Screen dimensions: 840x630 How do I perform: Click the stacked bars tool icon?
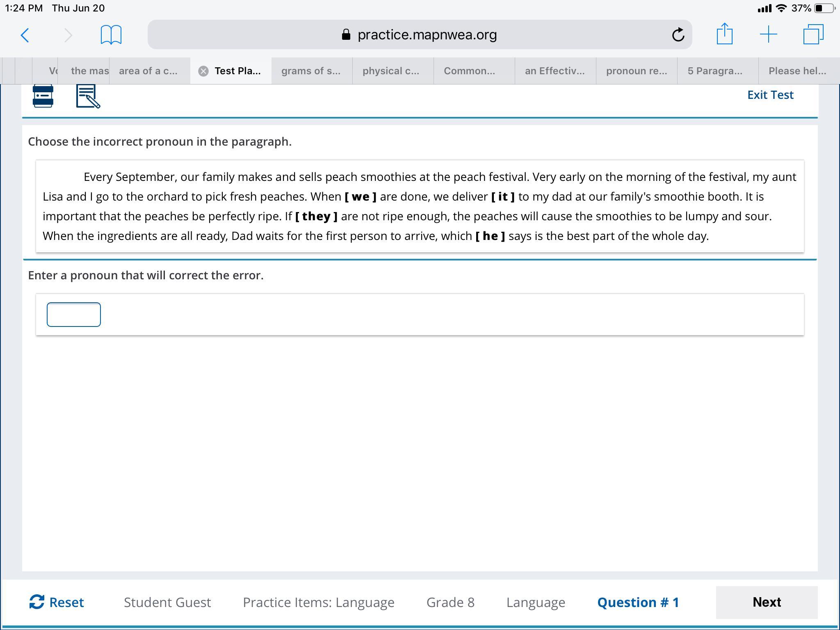pos(43,96)
